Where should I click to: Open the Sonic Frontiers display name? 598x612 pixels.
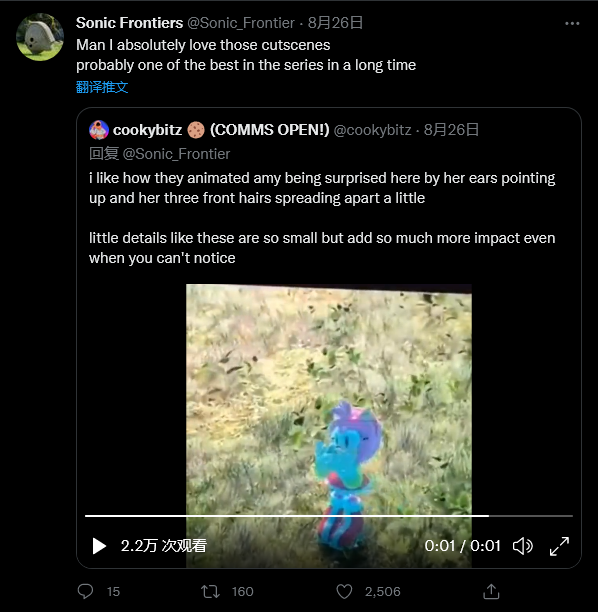click(x=130, y=23)
